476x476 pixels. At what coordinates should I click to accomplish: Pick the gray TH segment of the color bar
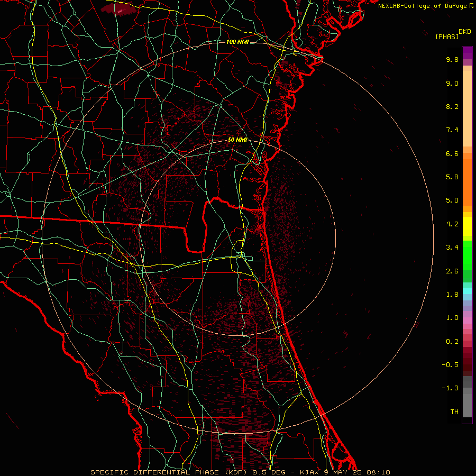click(467, 406)
